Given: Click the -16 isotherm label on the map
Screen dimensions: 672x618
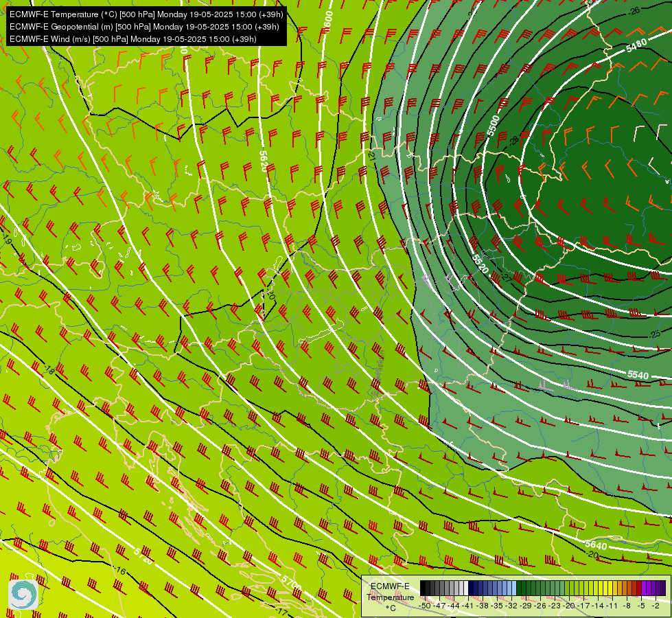Looking at the screenshot, I should (x=121, y=571).
